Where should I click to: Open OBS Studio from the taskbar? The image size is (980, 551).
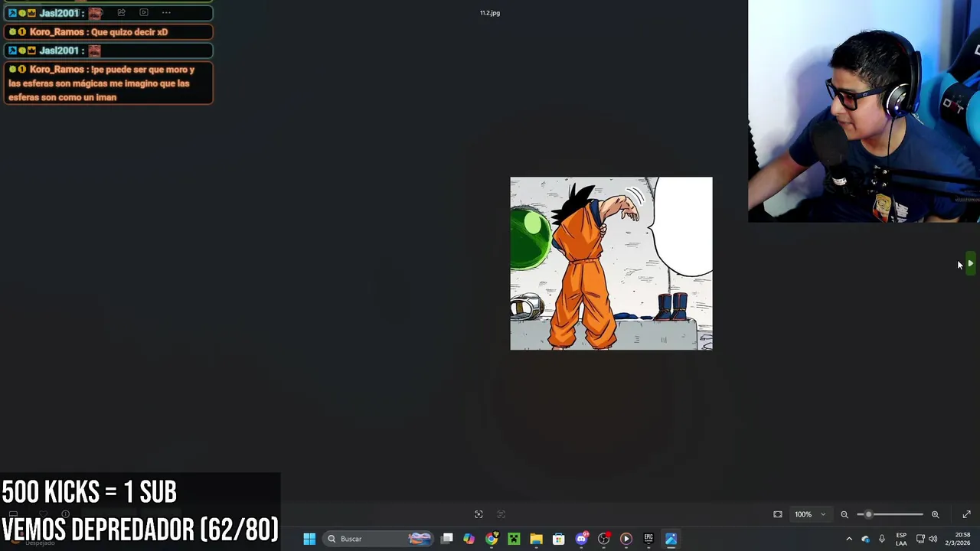pos(603,539)
